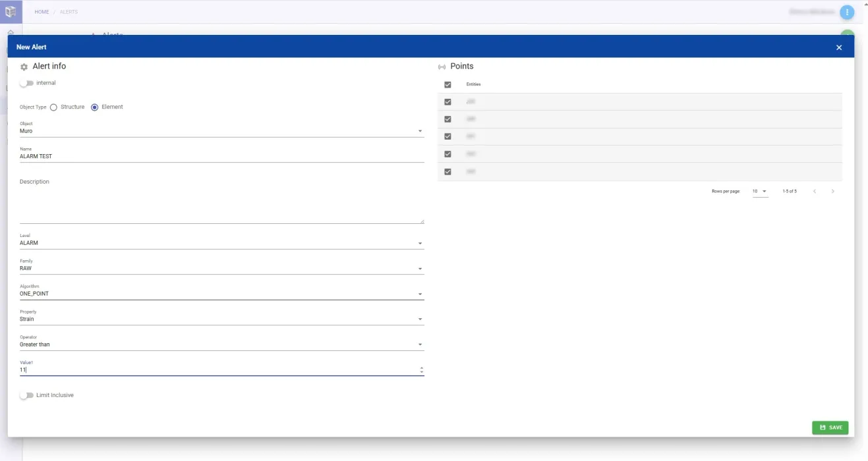Click the HOME breadcrumb link
The image size is (868, 461).
[42, 12]
